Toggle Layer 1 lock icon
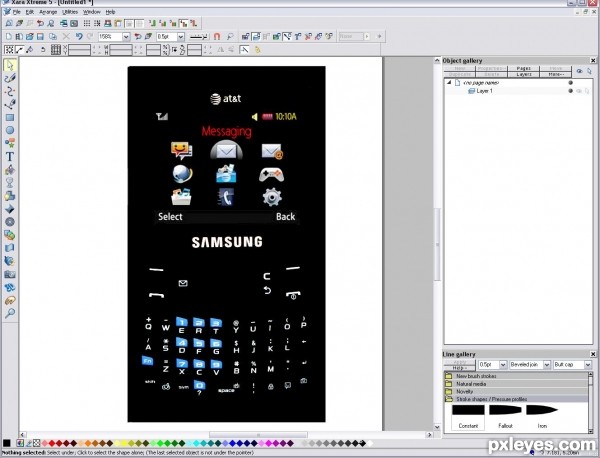 point(587,91)
